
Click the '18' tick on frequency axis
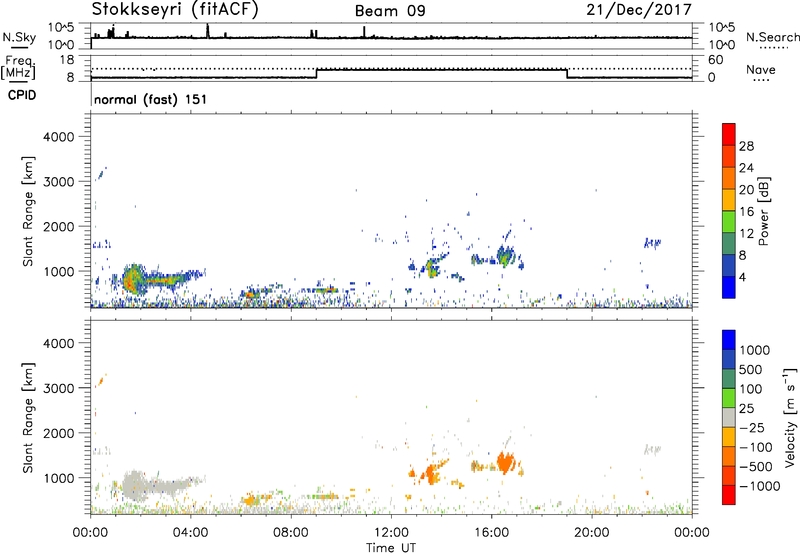67,59
